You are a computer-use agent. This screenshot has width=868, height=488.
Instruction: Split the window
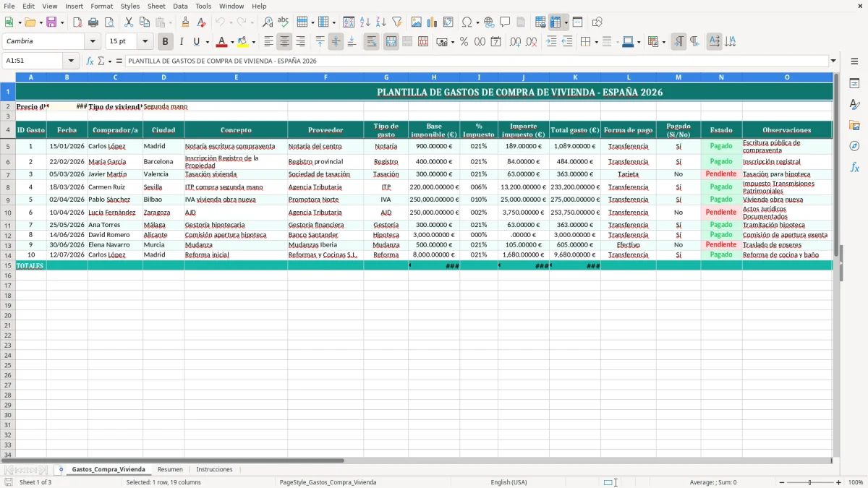577,22
